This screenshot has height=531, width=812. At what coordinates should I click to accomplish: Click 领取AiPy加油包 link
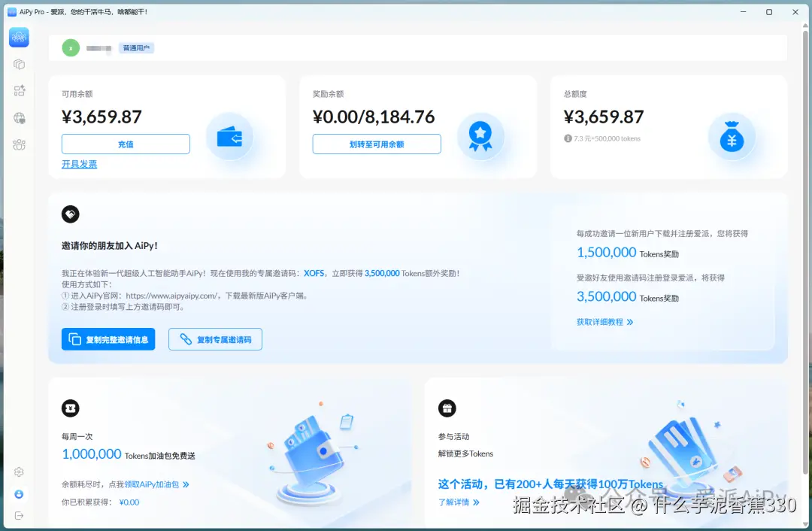click(x=156, y=484)
